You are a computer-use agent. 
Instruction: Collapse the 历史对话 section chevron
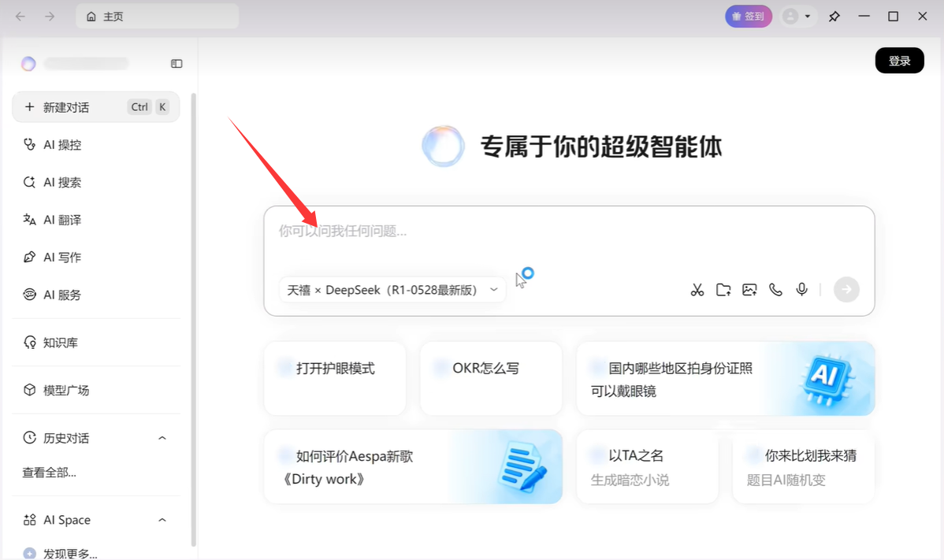162,438
